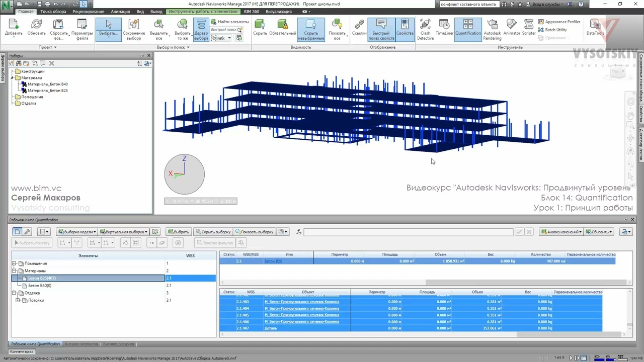Click the Бетон B25 name link

click(273, 261)
